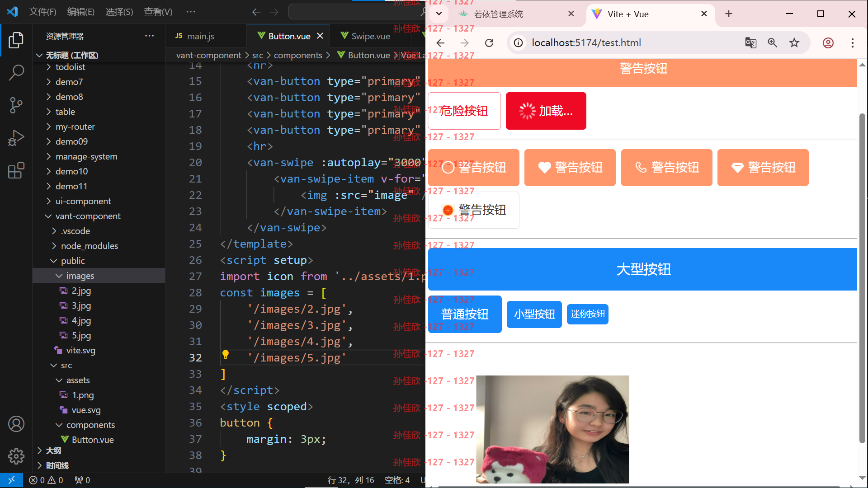Click the 警告按钮 with phone icon
868x488 pixels.
pos(667,168)
